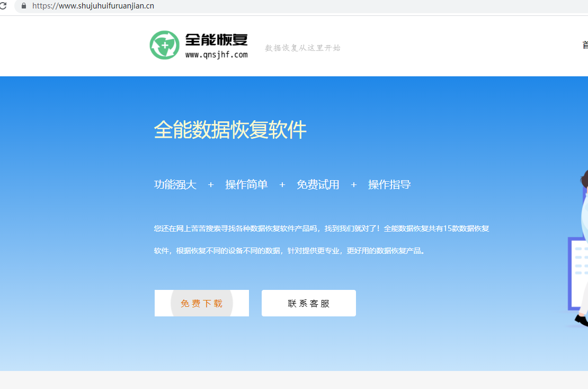
Task: Click the description line starting with 您还在网上
Action: (x=321, y=228)
